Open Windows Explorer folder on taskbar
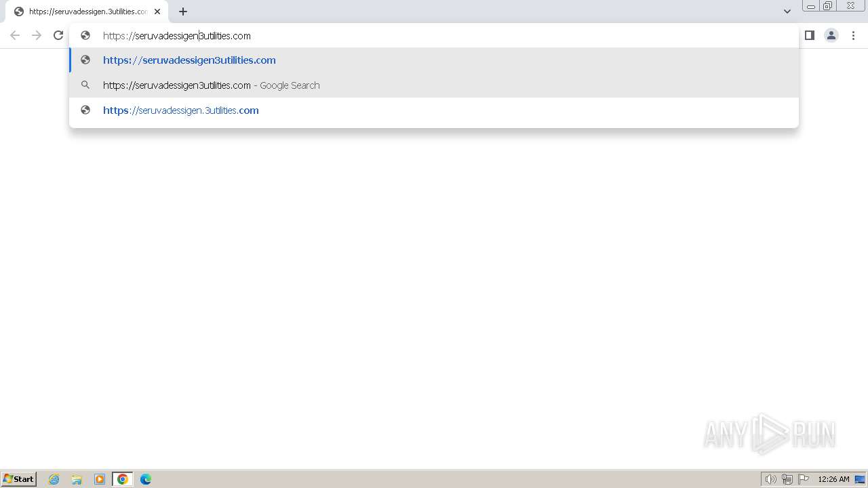868x488 pixels. [x=77, y=479]
